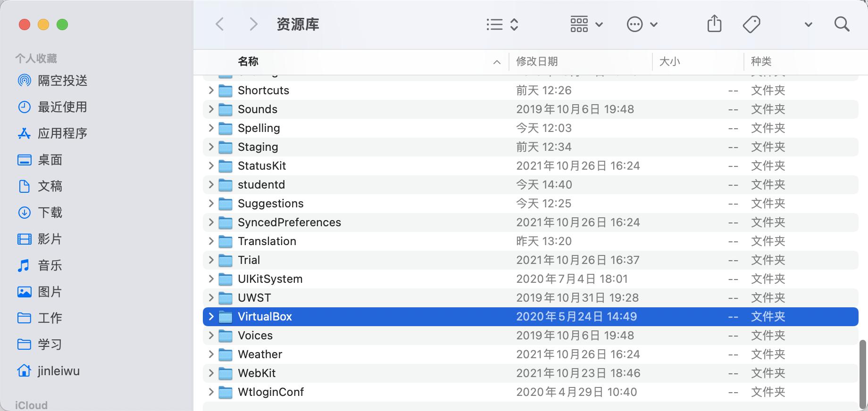Image resolution: width=868 pixels, height=411 pixels.
Task: Open the ellipsis action menu
Action: (x=642, y=24)
